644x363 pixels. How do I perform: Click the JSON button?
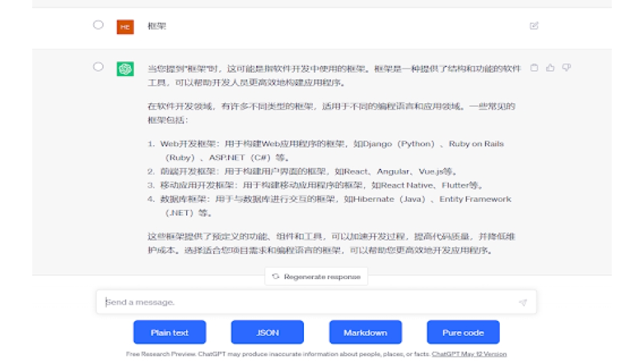267,332
